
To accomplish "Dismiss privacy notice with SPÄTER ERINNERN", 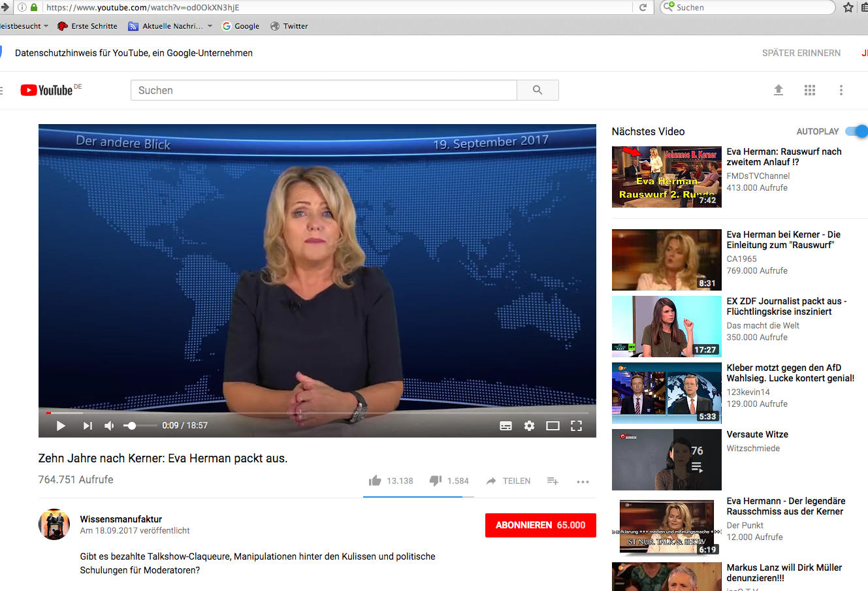I will (x=801, y=53).
